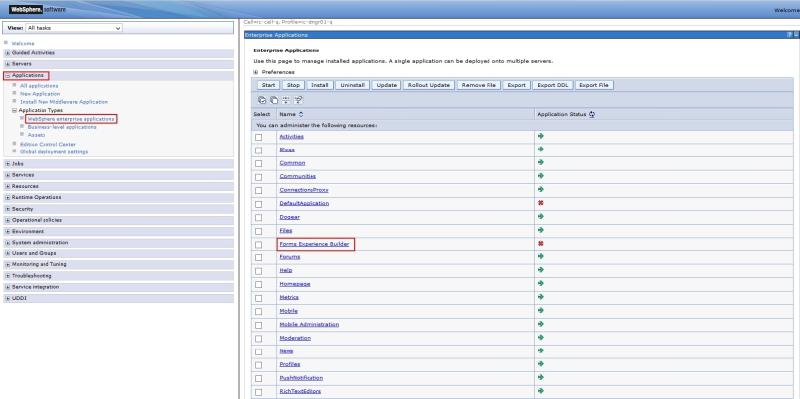Open New Application in navigation
The height and width of the screenshot is (399, 800).
click(x=40, y=94)
